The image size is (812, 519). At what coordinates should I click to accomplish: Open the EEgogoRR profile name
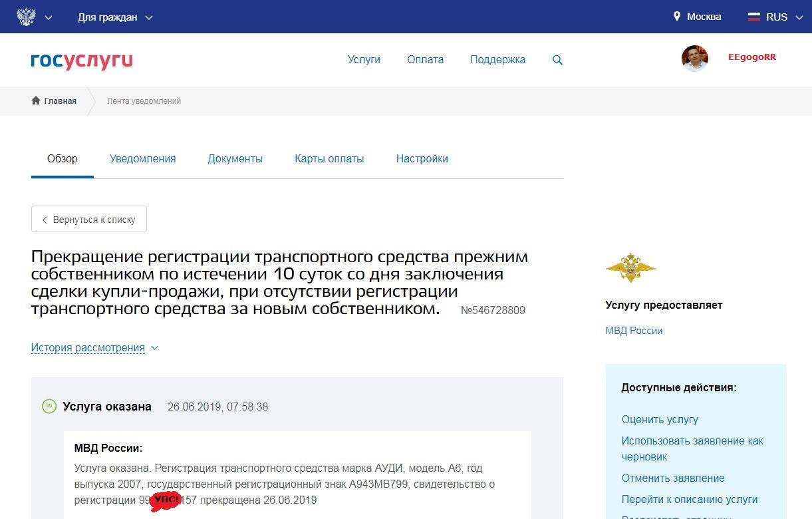point(751,57)
